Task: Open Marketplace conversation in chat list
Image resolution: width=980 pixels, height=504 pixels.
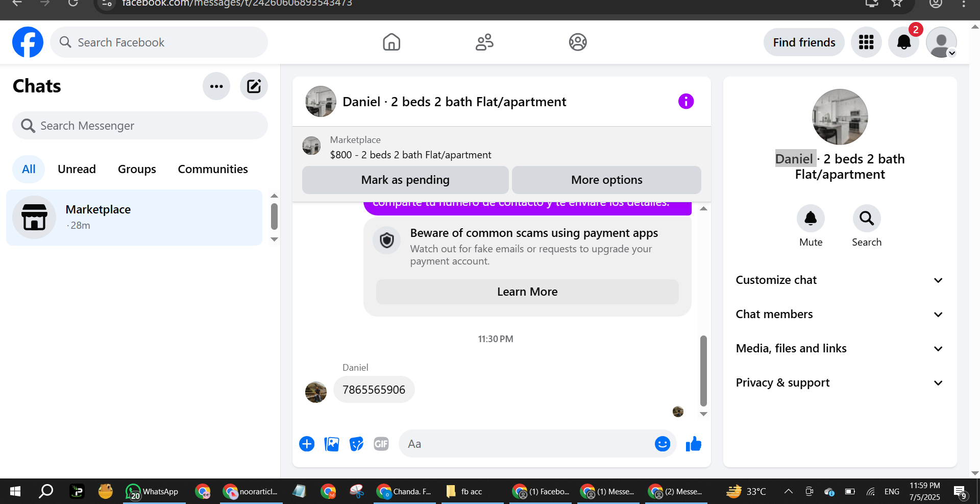Action: coord(134,218)
